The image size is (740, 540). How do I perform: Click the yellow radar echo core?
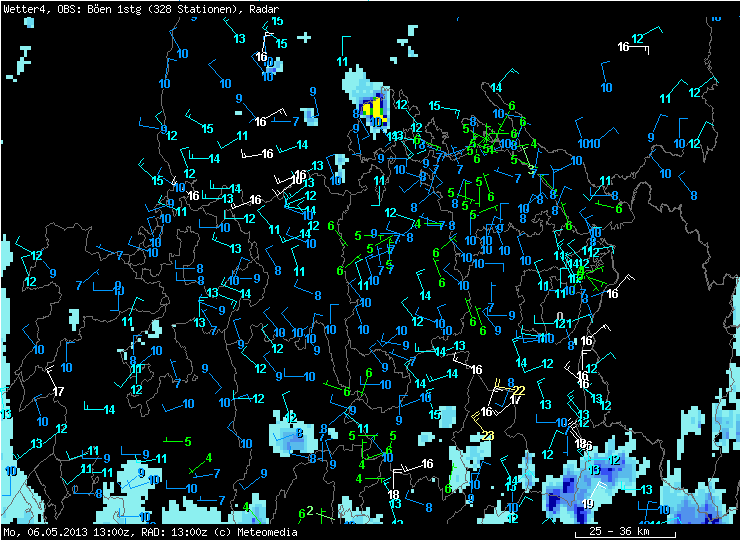374,110
